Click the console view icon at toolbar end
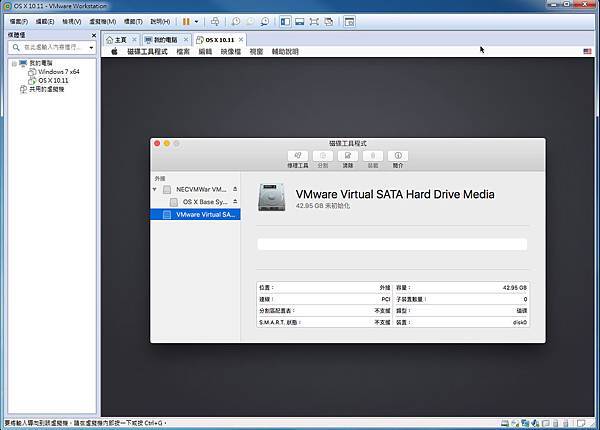The image size is (600, 430). (349, 22)
